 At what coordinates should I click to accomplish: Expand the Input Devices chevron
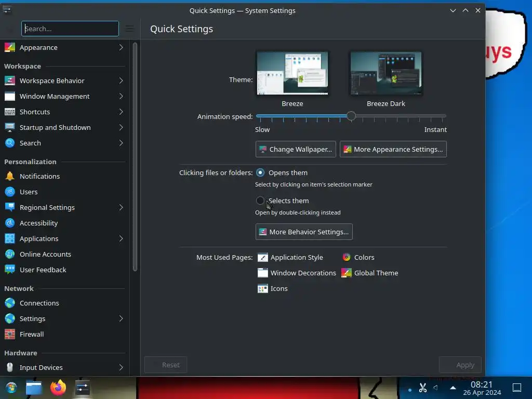pos(121,367)
